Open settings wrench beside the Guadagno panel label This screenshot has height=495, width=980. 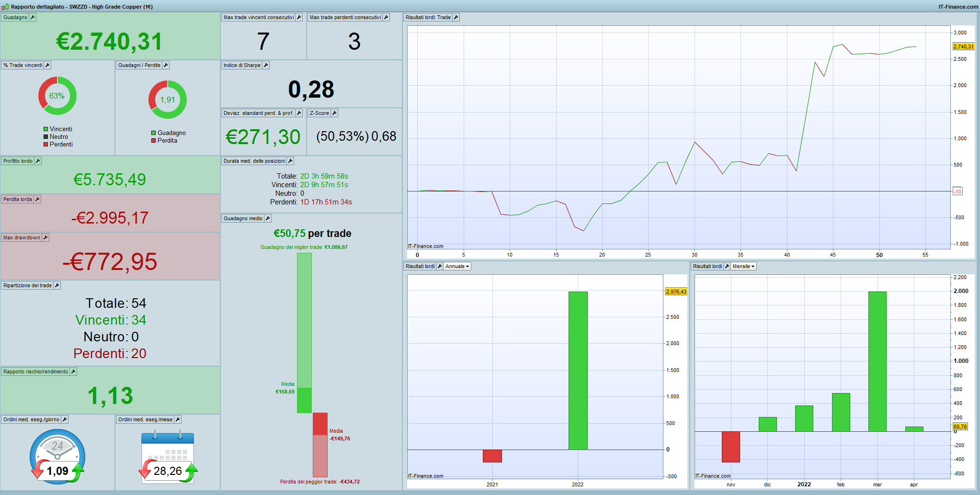pyautogui.click(x=33, y=17)
